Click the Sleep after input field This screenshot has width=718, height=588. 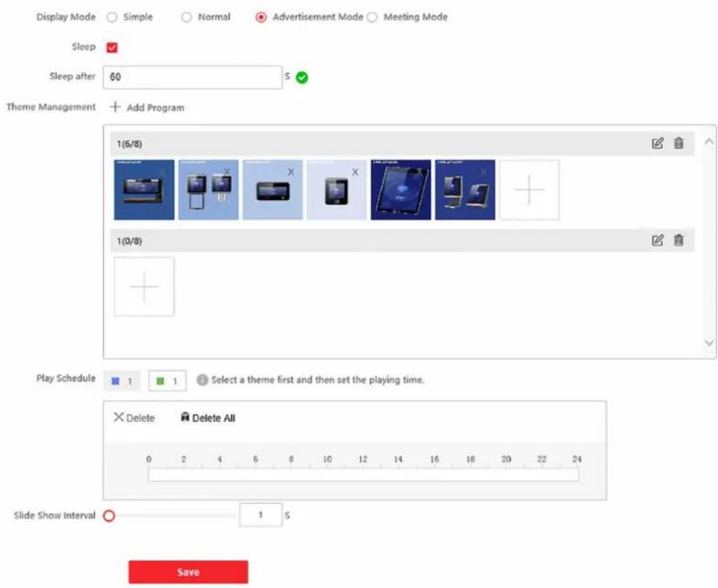[x=193, y=77]
